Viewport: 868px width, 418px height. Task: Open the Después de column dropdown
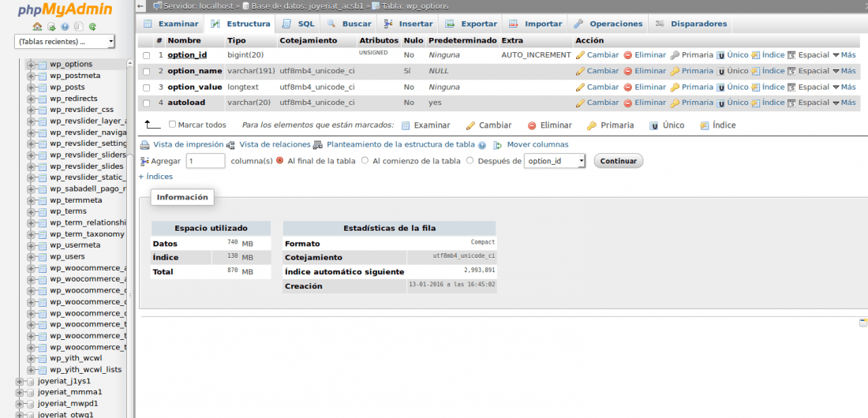point(555,161)
